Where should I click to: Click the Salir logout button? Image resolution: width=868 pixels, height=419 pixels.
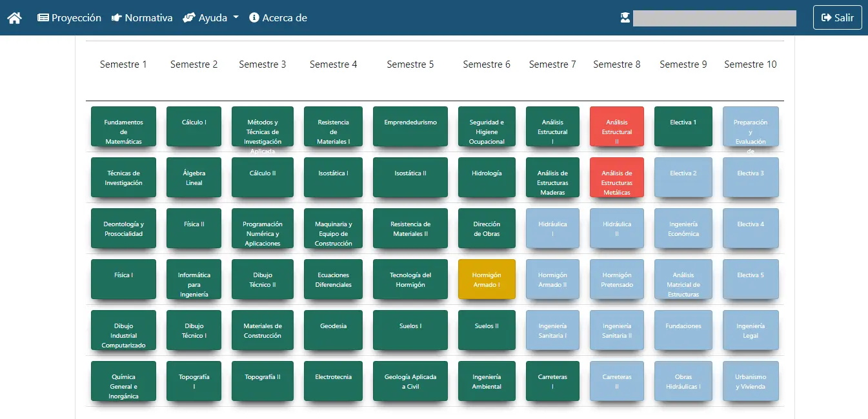click(x=838, y=18)
